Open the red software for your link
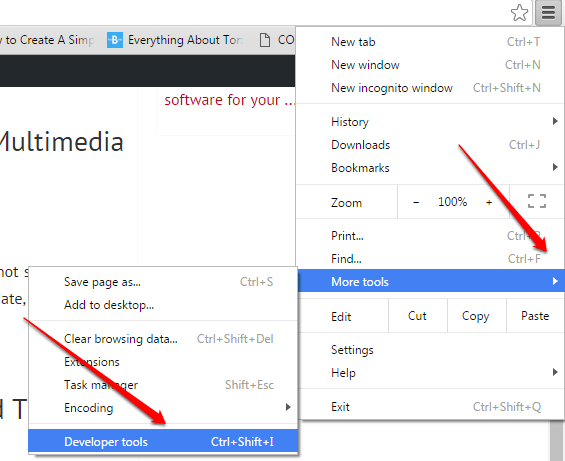 tap(230, 100)
